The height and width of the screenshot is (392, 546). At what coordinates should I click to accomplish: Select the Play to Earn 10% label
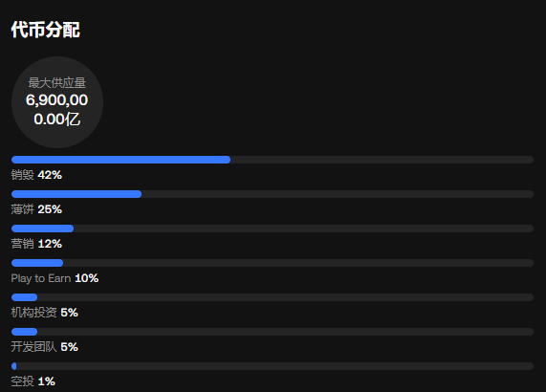pos(55,278)
